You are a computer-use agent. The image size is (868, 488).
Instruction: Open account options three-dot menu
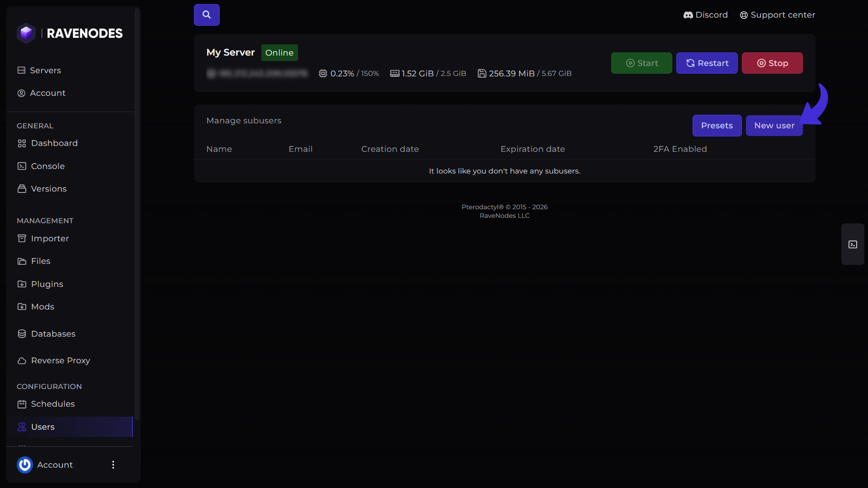(x=113, y=465)
